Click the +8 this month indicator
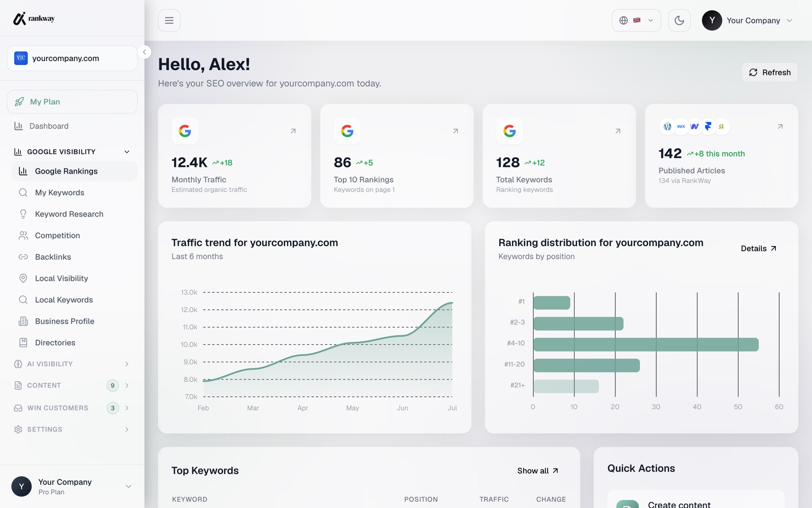Viewport: 812px width, 508px height. click(716, 154)
